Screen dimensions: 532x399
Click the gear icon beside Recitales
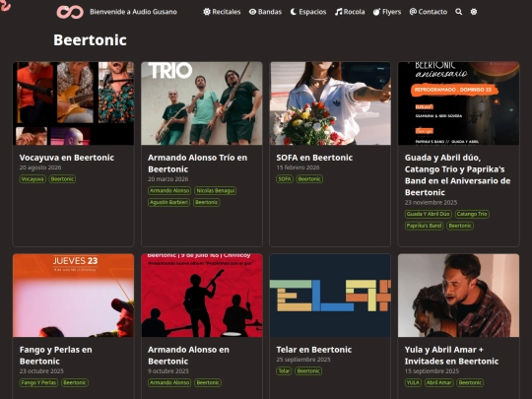pyautogui.click(x=207, y=12)
